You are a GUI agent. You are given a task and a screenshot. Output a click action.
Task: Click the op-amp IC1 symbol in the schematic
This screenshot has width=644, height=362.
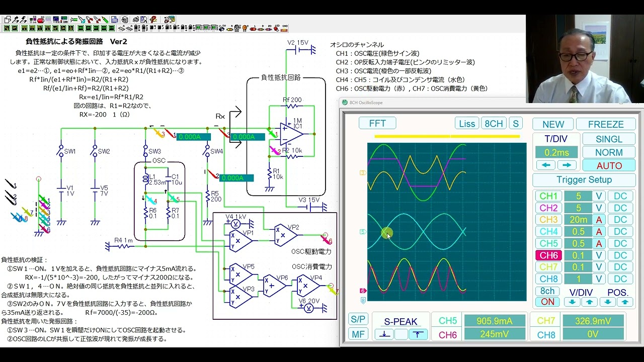coord(292,134)
